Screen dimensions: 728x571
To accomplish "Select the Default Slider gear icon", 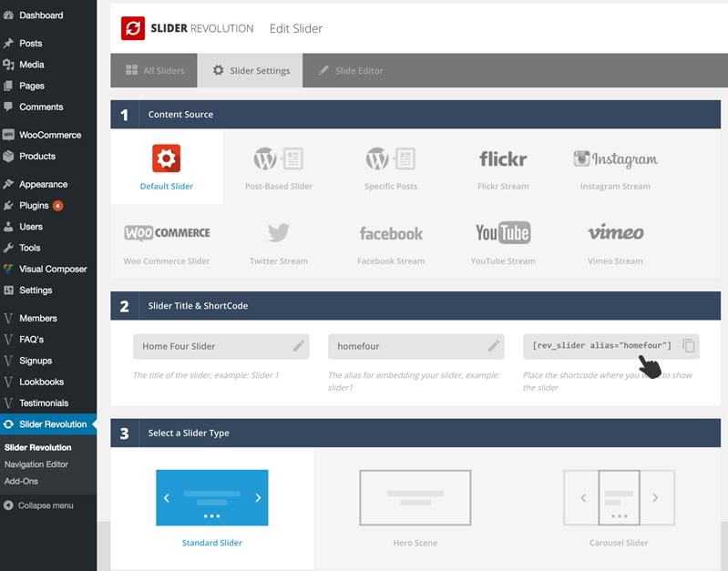I will pyautogui.click(x=166, y=158).
